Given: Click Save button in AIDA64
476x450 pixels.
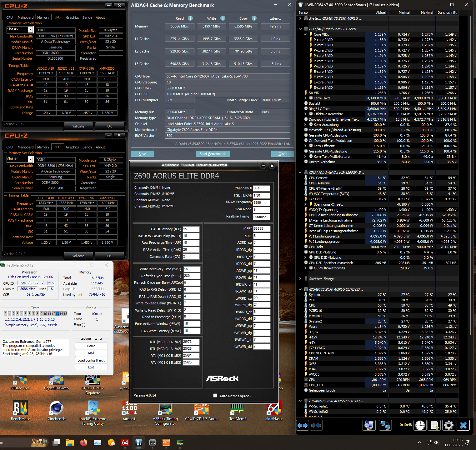Looking at the screenshot, I should coord(143,154).
